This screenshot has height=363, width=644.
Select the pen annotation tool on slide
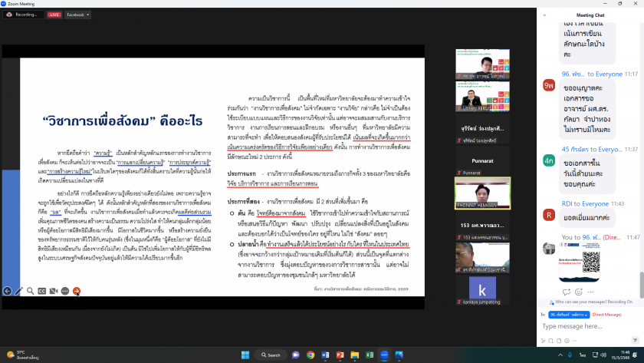click(x=19, y=291)
